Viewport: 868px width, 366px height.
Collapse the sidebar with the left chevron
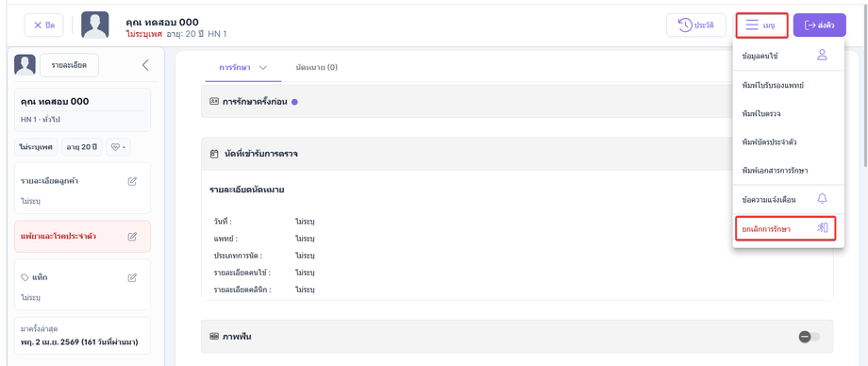coord(145,65)
